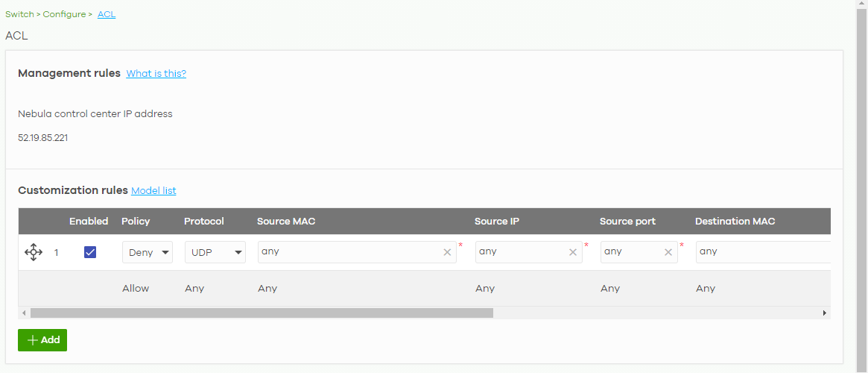Click the Configure breadcrumb item
Image resolution: width=868 pixels, height=373 pixels.
click(x=64, y=14)
